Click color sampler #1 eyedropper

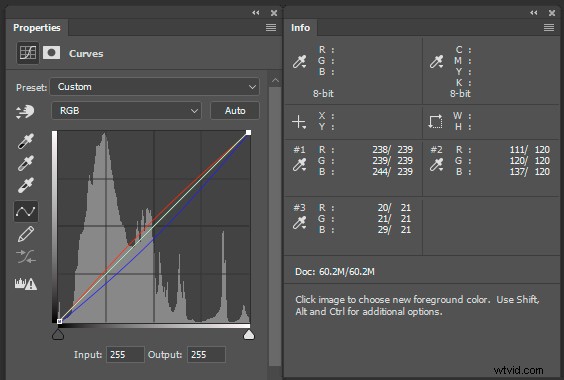(x=299, y=165)
